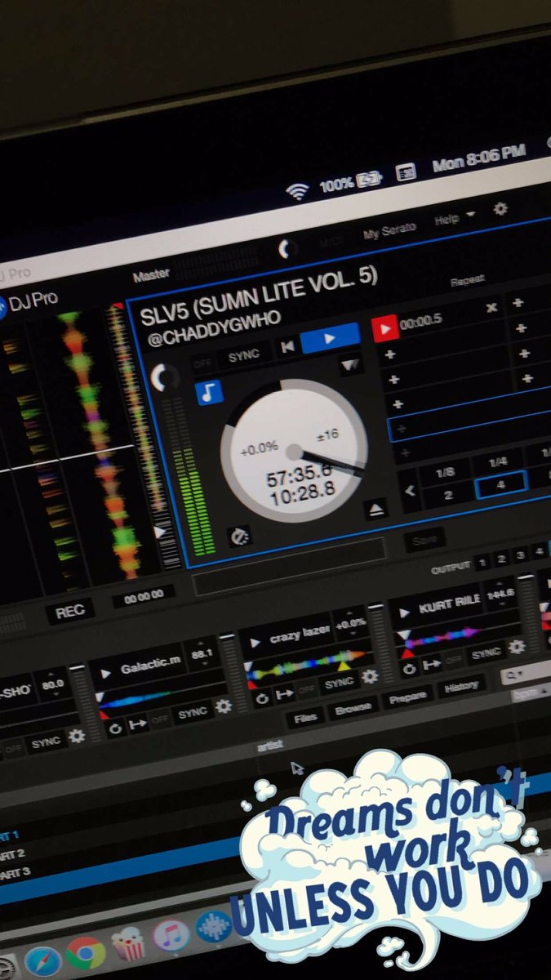Toggle SYNC on the Galactic.m sampler slot

(193, 713)
